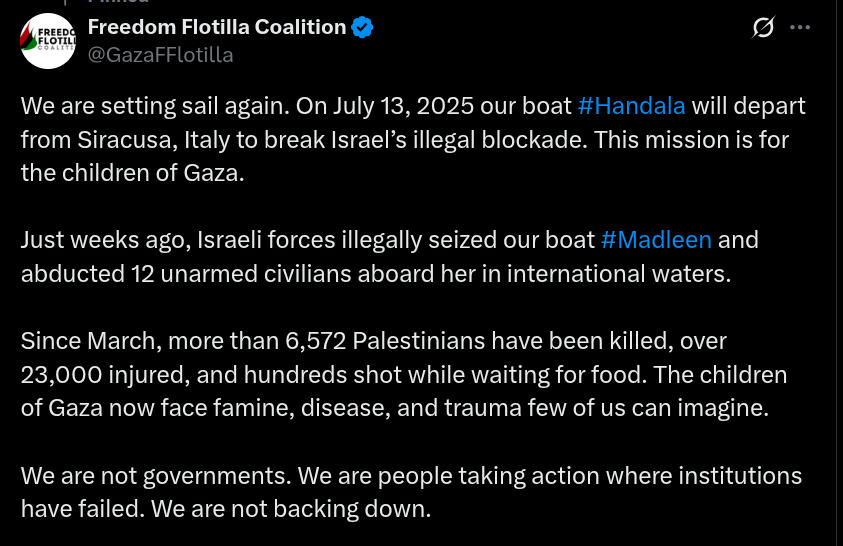This screenshot has width=843, height=546.
Task: Open the Grok explain-post icon
Action: [763, 28]
